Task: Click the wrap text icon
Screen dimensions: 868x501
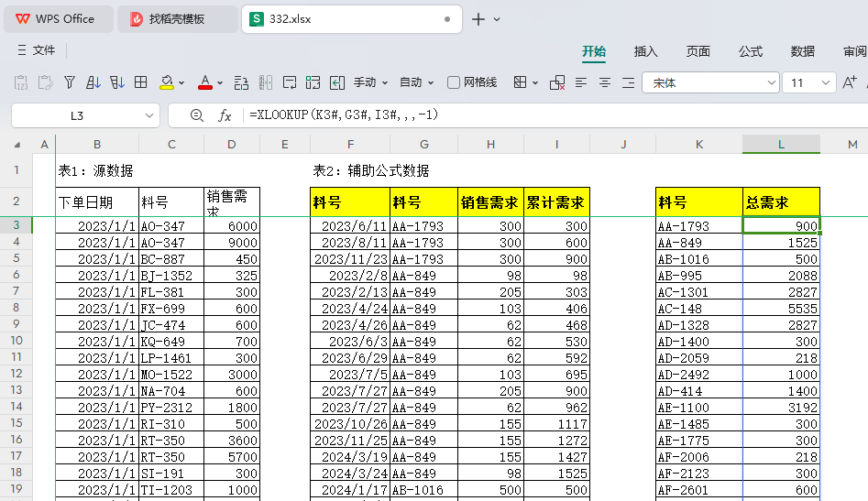Action: point(290,83)
